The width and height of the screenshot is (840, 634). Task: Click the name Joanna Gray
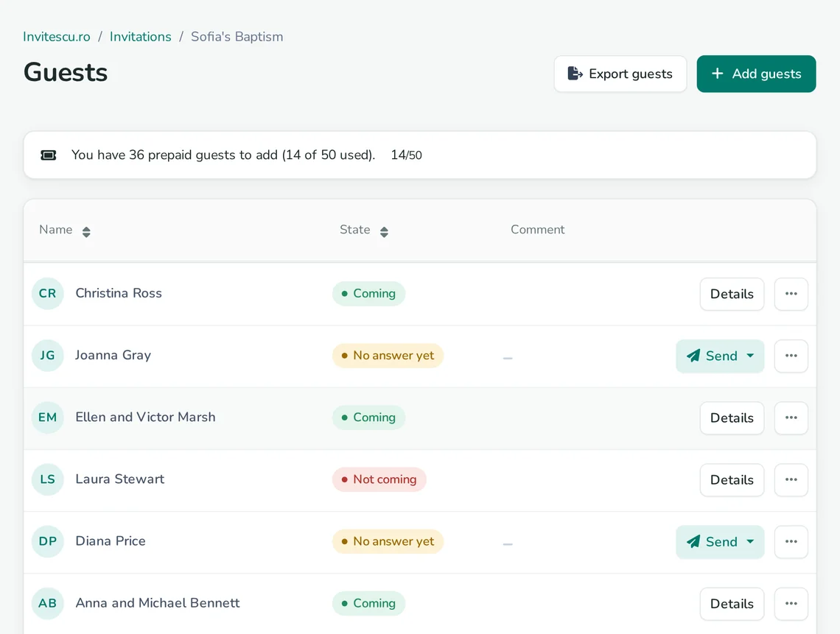[x=113, y=356]
